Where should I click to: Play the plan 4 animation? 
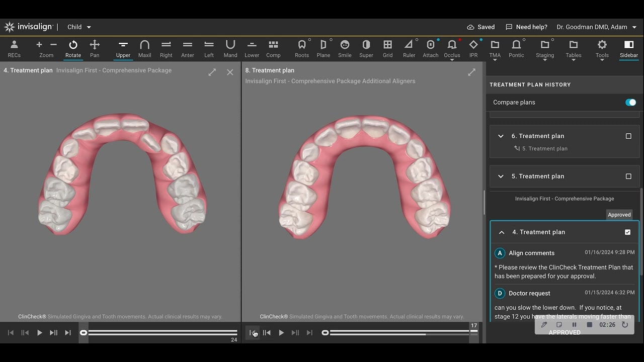coord(39,333)
